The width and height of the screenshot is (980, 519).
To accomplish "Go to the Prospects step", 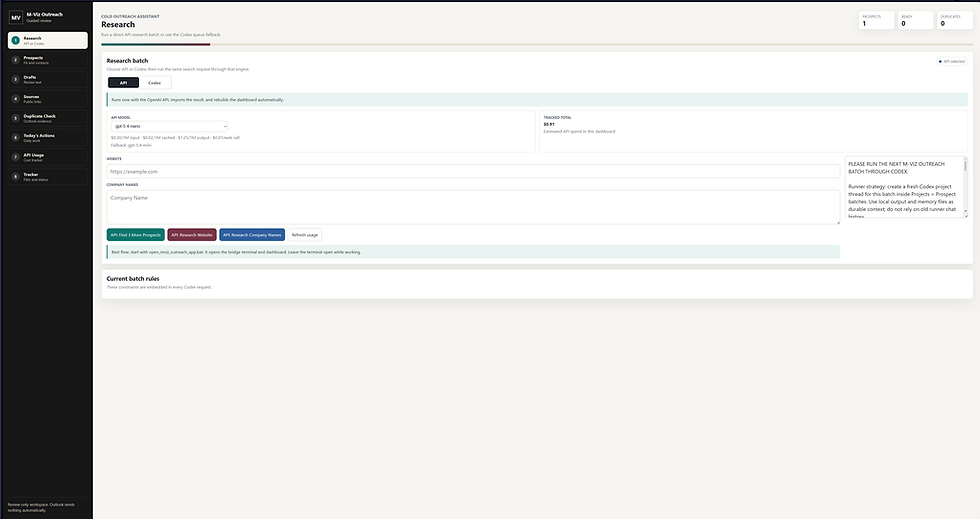I will [48, 60].
